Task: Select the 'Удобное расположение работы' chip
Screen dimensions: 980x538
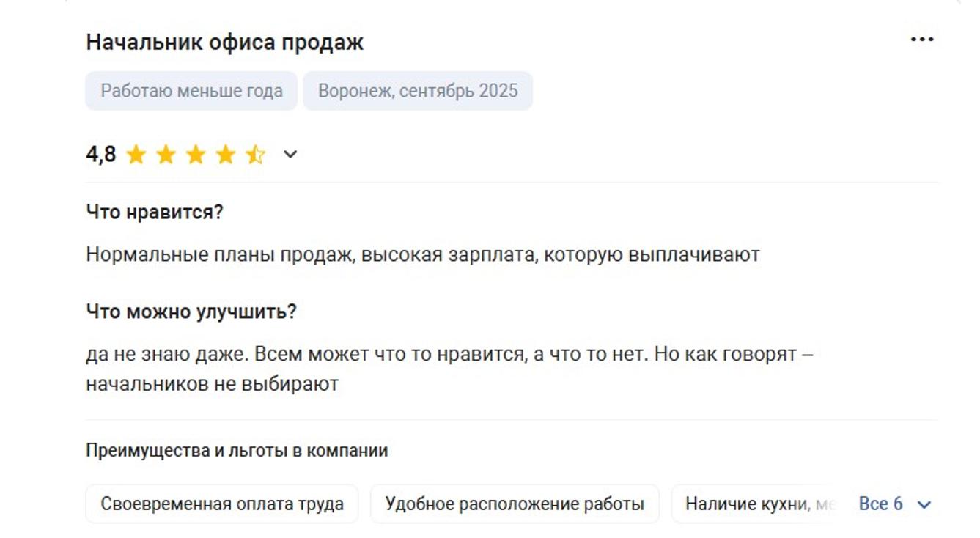Action: click(512, 504)
